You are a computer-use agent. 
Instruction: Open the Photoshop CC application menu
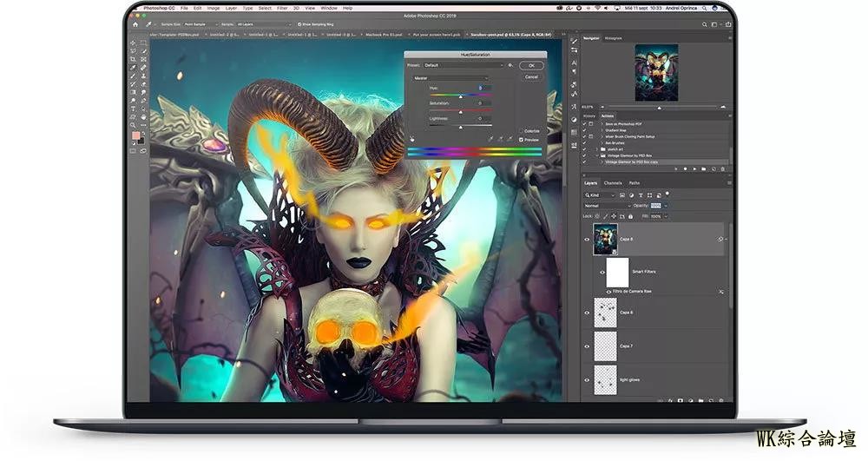tap(159, 9)
